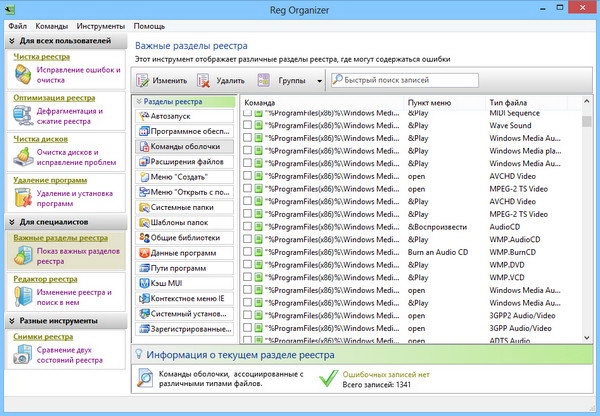This screenshot has height=416, width=600.
Task: Click the Изменить toolbar button
Action: pos(162,79)
